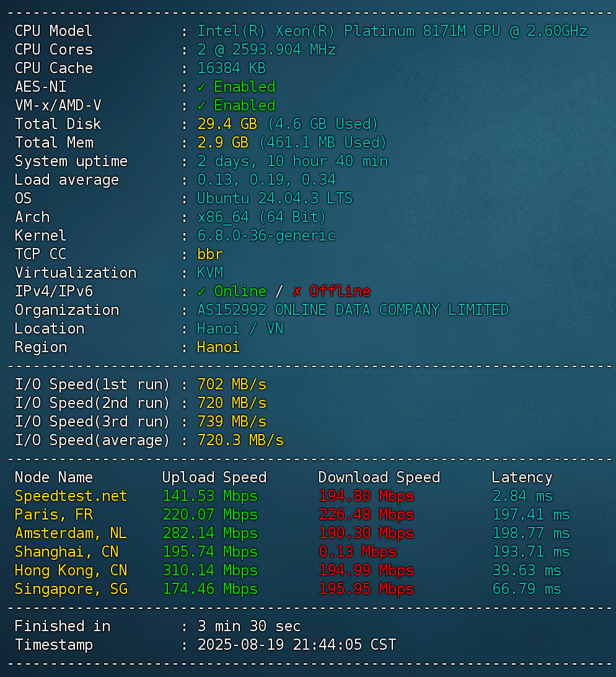Click the Shanghai upload '195.74 Mbps'
Image resolution: width=616 pixels, height=677 pixels.
[x=210, y=552]
